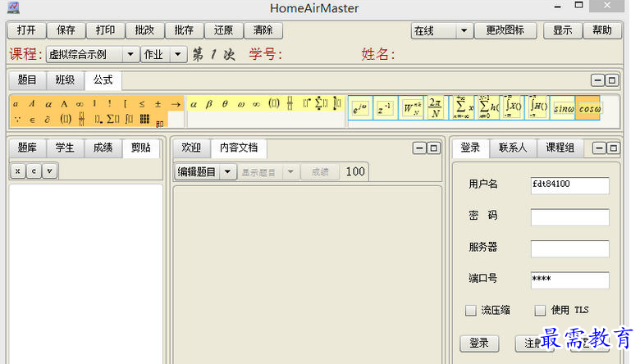Click the c button in clipboard panel
Screen dimensions: 640x364
coord(34,171)
